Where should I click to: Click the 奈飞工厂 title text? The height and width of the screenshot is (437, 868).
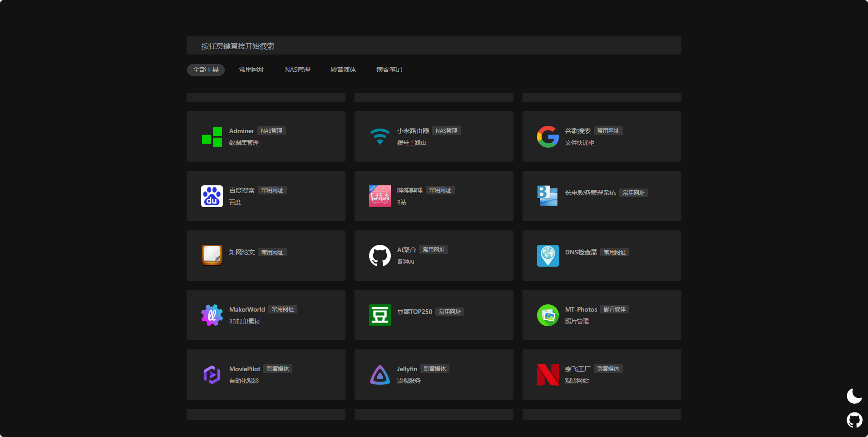578,369
